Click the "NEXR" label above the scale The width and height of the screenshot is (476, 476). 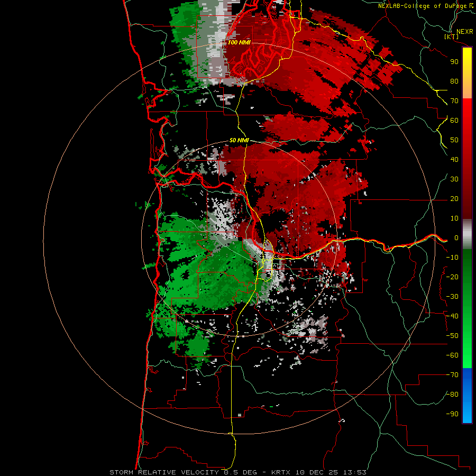465,32
